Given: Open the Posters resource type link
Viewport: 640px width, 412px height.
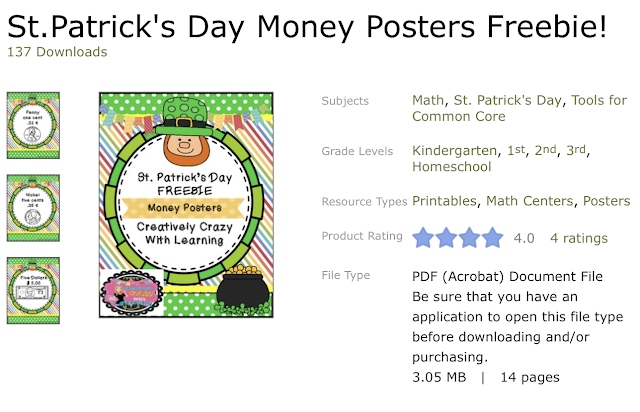Looking at the screenshot, I should point(607,201).
